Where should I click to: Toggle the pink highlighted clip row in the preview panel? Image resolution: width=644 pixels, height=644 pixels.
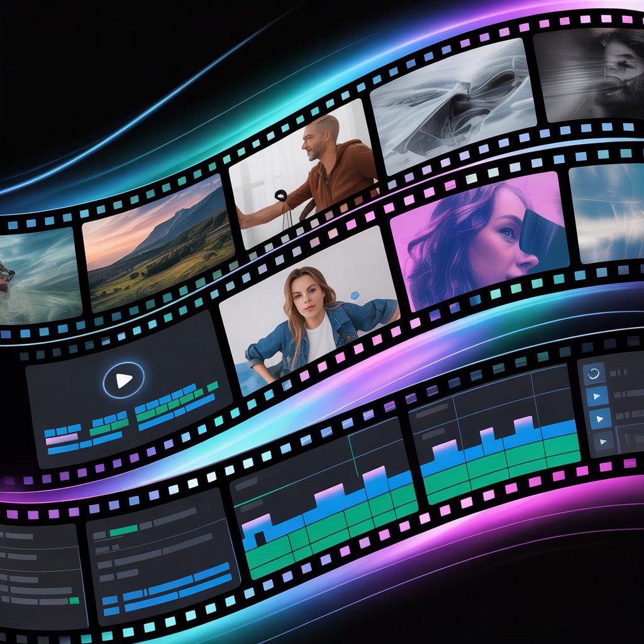62,438
